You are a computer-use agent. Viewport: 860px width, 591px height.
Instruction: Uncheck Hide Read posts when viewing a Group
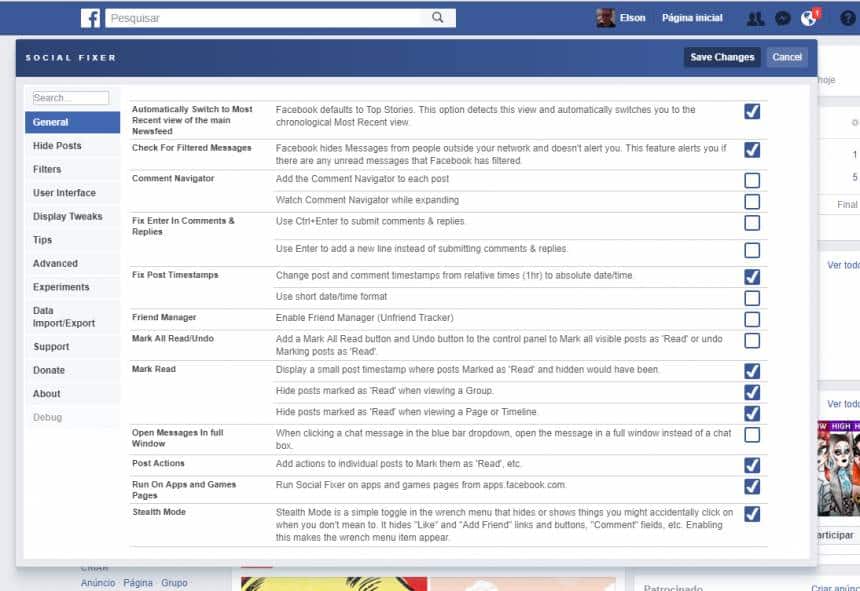pos(752,393)
